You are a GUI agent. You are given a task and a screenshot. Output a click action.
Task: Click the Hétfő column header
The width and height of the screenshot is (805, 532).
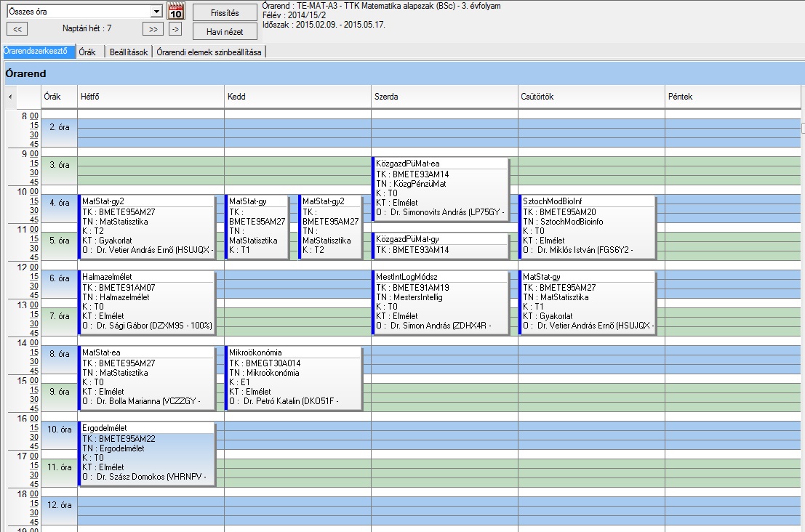pos(151,97)
